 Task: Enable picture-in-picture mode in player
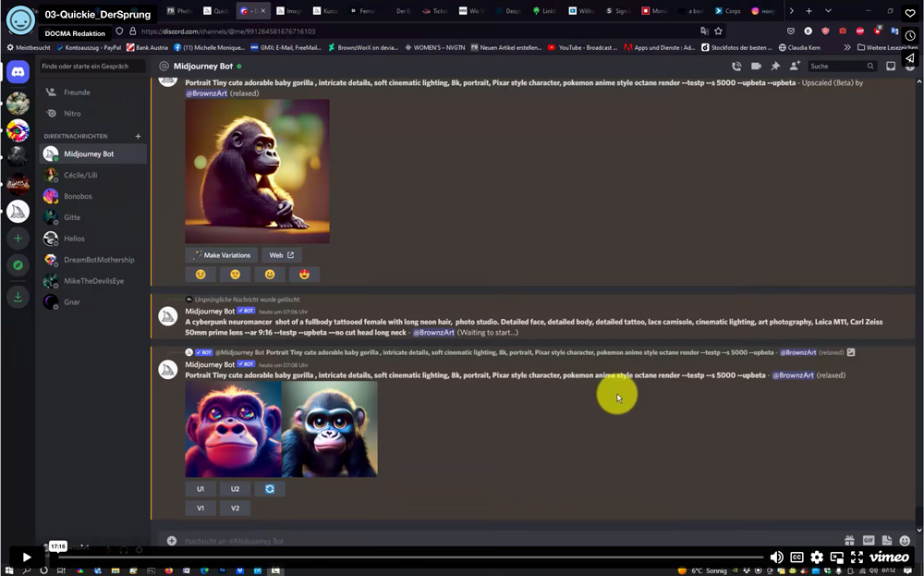pyautogui.click(x=837, y=558)
